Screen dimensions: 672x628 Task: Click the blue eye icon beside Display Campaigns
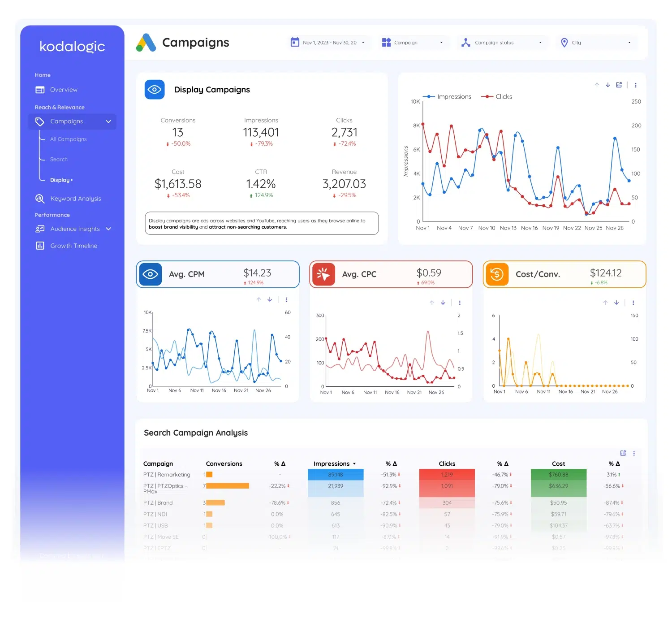click(155, 90)
